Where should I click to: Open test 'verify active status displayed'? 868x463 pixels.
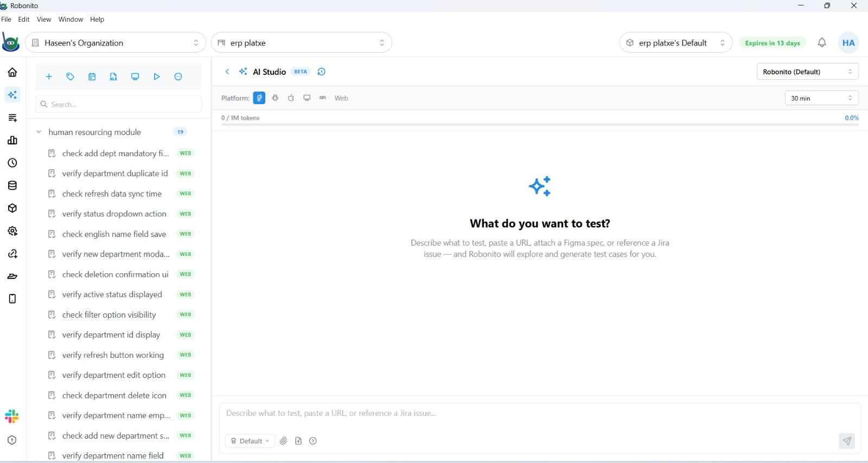112,294
